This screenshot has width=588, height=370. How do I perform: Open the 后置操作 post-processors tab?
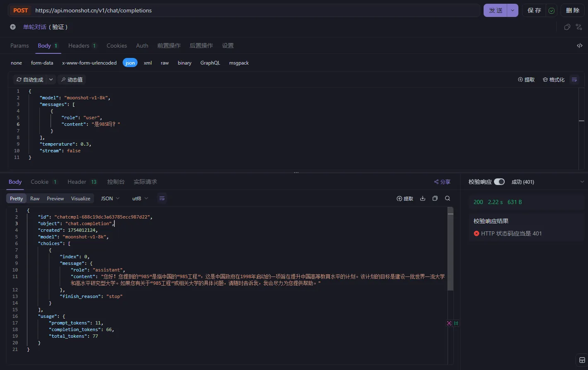coord(201,46)
